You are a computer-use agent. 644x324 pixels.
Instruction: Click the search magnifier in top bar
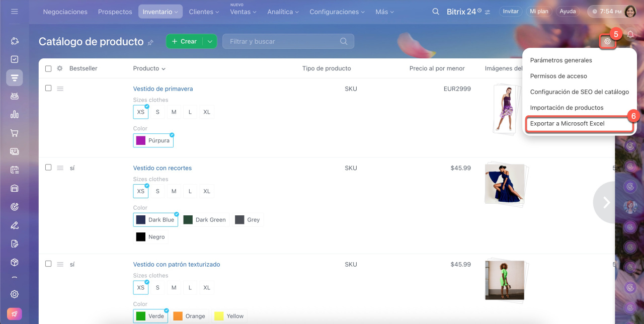coord(436,12)
